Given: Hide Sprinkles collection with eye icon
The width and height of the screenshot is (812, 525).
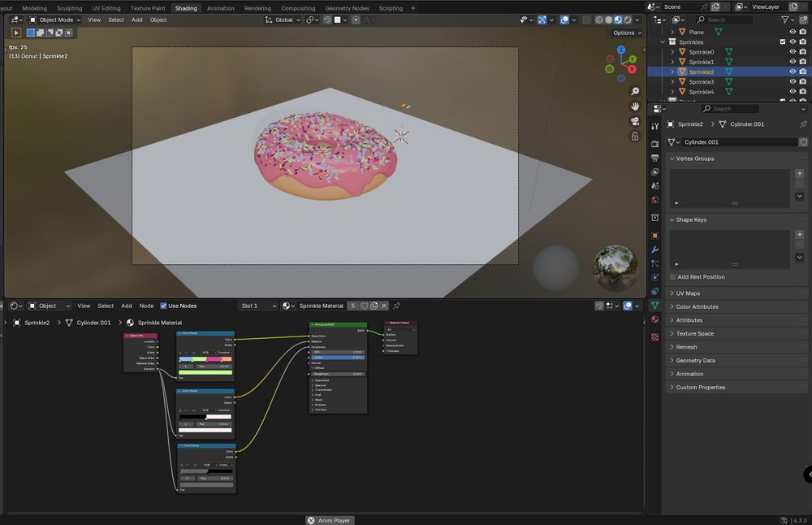Looking at the screenshot, I should pyautogui.click(x=793, y=42).
